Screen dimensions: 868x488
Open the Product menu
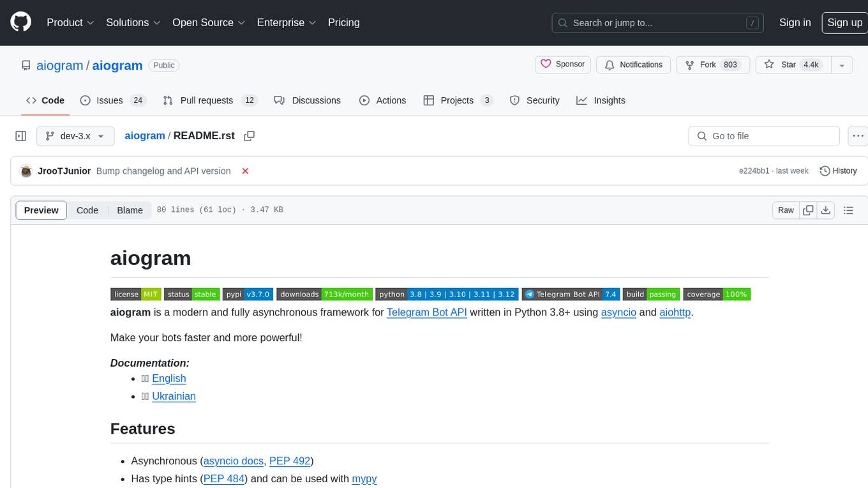pos(70,22)
